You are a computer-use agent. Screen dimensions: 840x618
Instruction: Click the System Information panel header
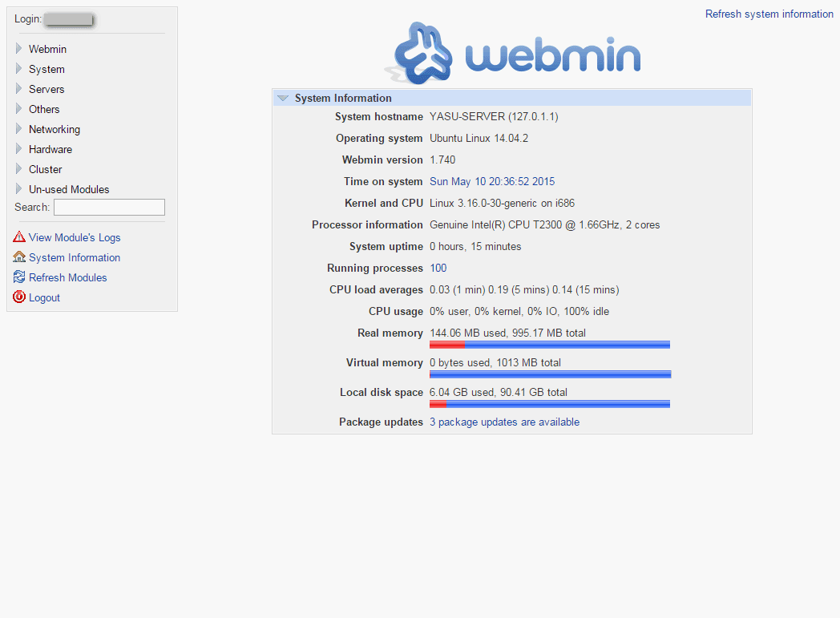click(x=512, y=98)
